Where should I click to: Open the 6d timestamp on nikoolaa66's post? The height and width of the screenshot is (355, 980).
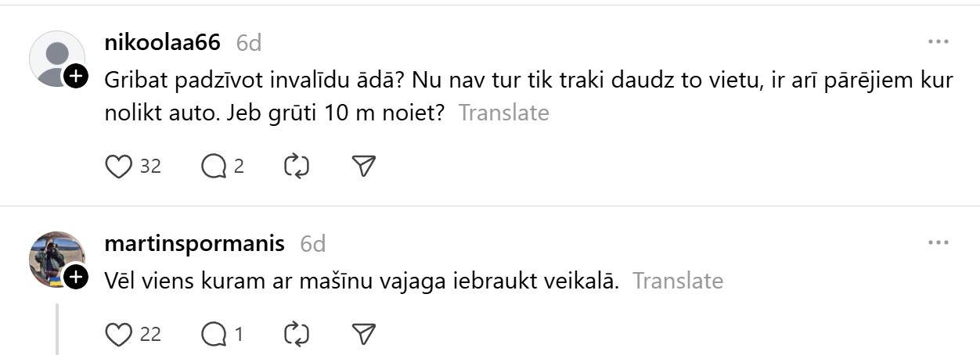(x=249, y=43)
